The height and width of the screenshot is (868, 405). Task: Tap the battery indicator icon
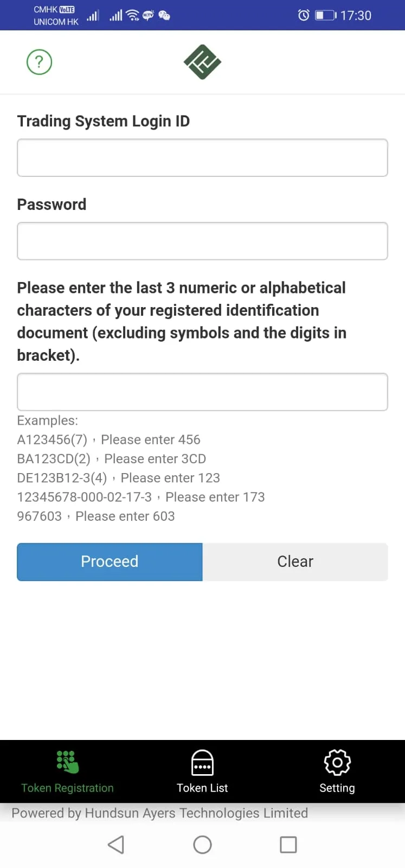tap(326, 15)
